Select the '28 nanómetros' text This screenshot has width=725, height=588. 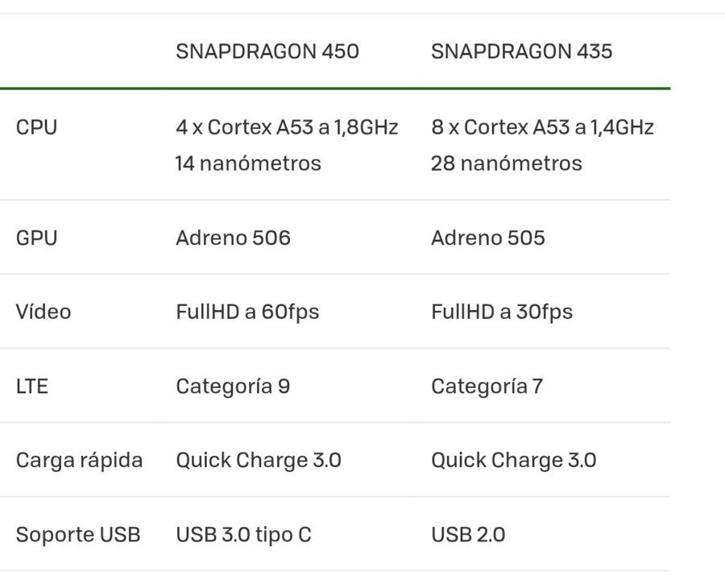pos(507,164)
